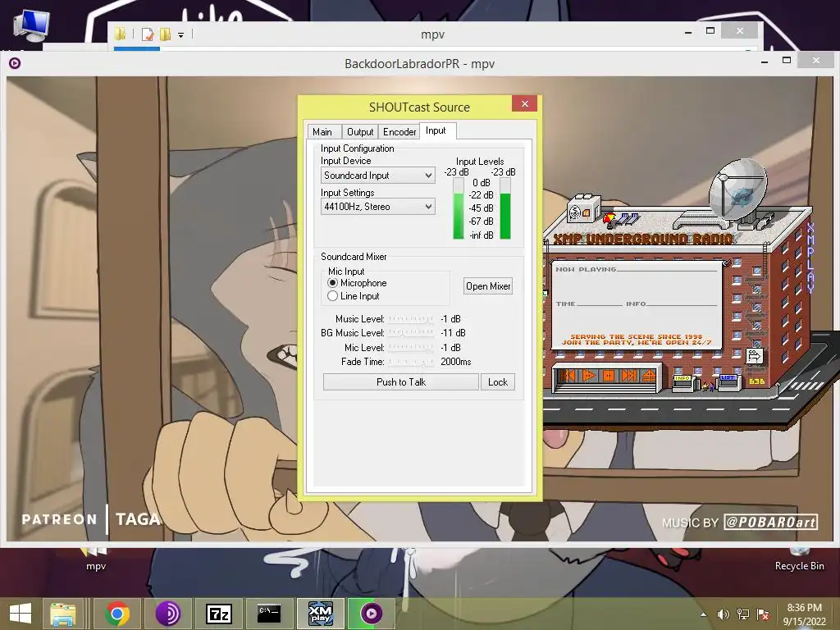Viewport: 840px width, 630px height.
Task: Click the GO arrow sign on XMPlay building
Action: (x=754, y=356)
